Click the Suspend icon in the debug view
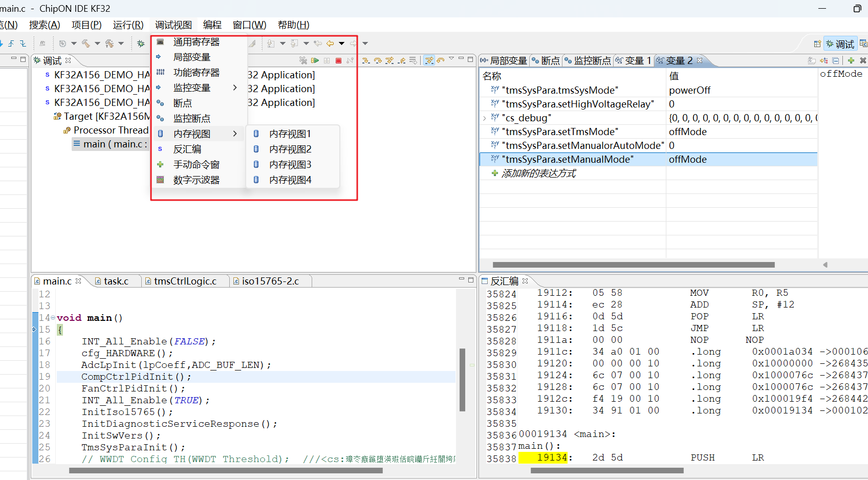Image resolution: width=868 pixels, height=480 pixels. (x=327, y=60)
